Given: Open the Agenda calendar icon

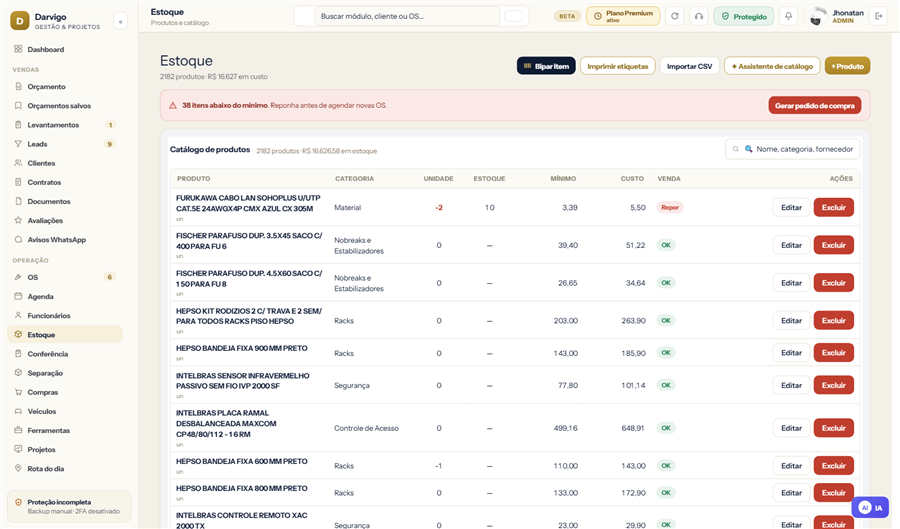Looking at the screenshot, I should (18, 297).
